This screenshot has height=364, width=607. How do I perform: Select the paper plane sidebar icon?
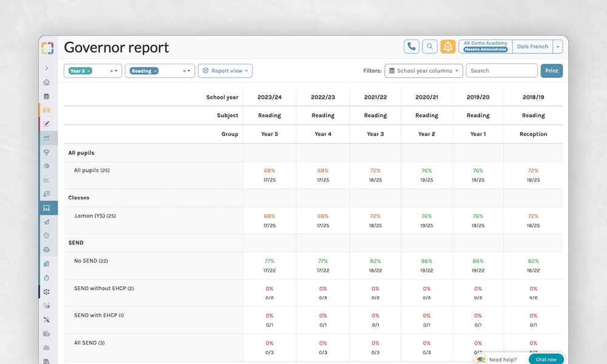(x=47, y=222)
